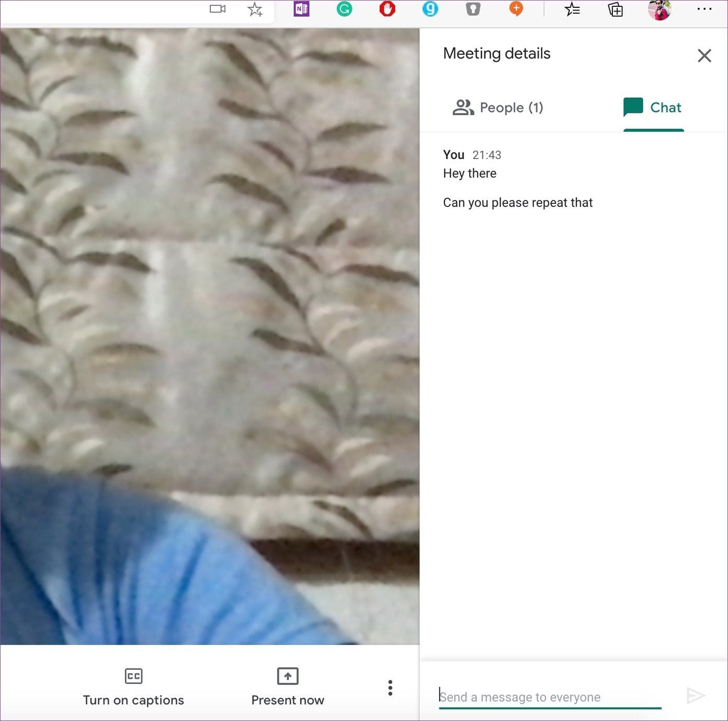Click the gray shield keyhole extension icon
728x721 pixels.
pos(473,9)
